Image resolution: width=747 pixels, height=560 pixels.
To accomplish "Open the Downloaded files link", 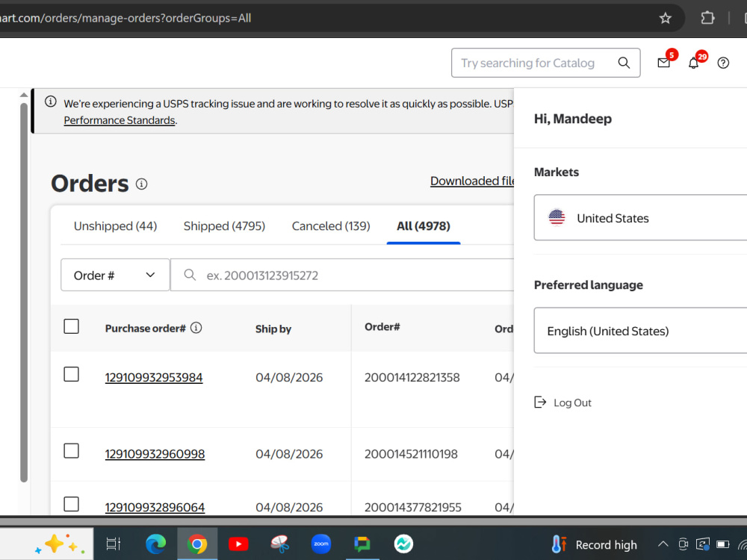I will (x=472, y=181).
